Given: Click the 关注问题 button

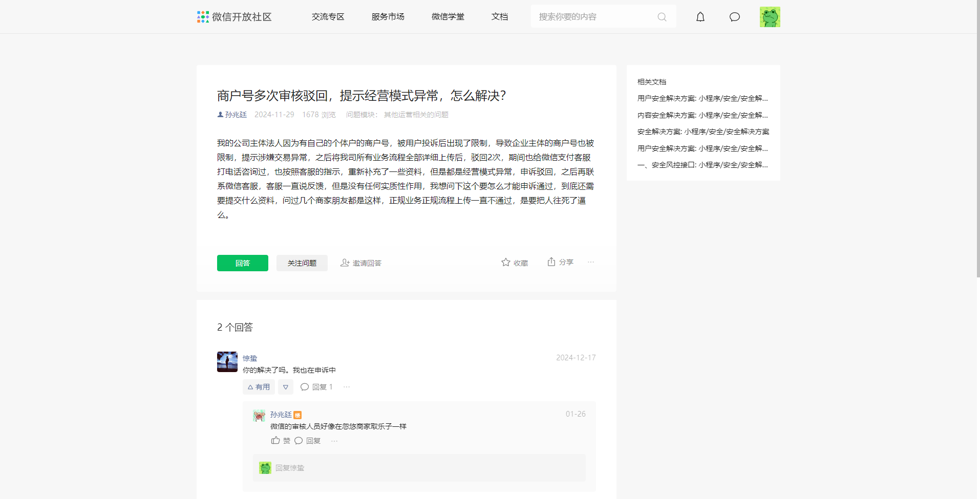Looking at the screenshot, I should (x=302, y=263).
